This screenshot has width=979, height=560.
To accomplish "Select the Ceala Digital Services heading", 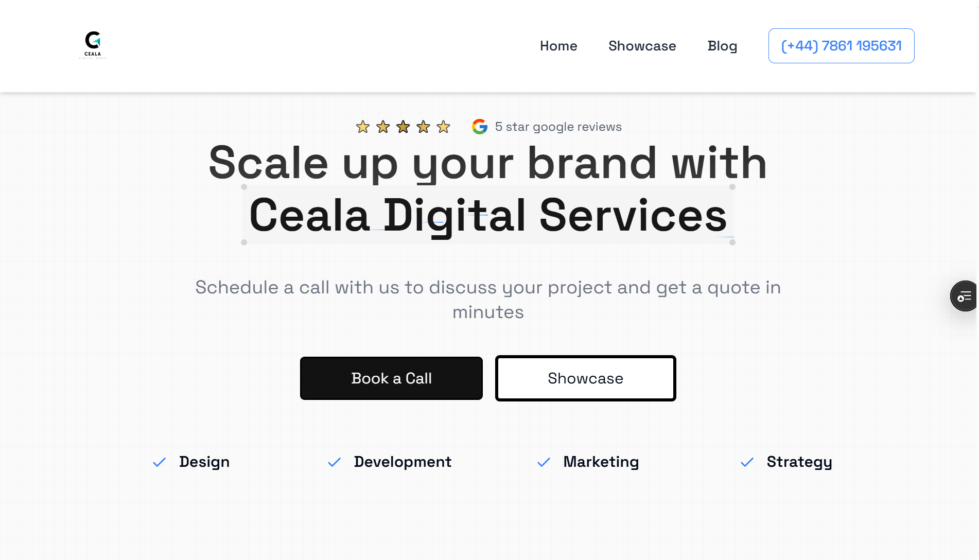I will (x=488, y=215).
